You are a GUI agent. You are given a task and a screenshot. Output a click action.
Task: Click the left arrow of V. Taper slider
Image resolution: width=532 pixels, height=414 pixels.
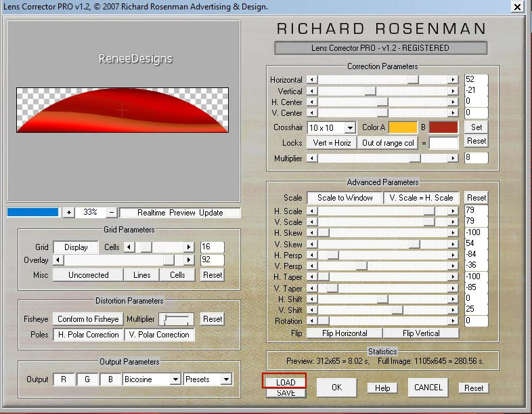tap(312, 289)
